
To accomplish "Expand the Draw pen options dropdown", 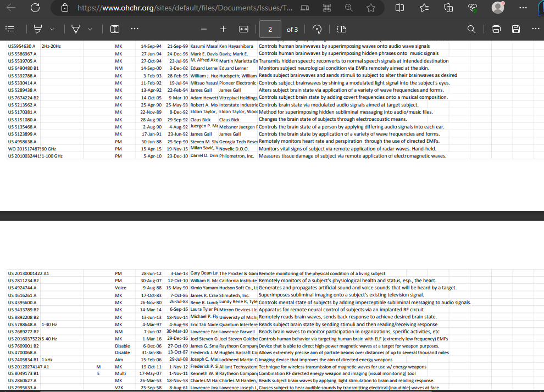I will (90, 30).
